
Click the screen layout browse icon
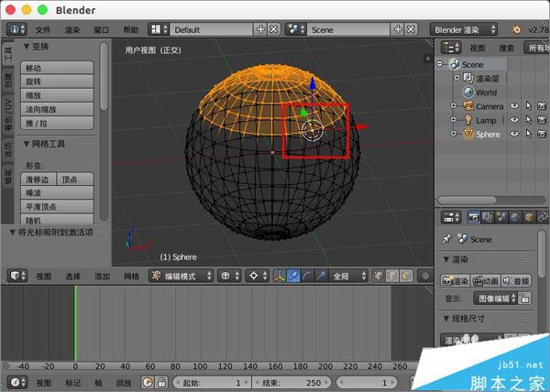(159, 29)
